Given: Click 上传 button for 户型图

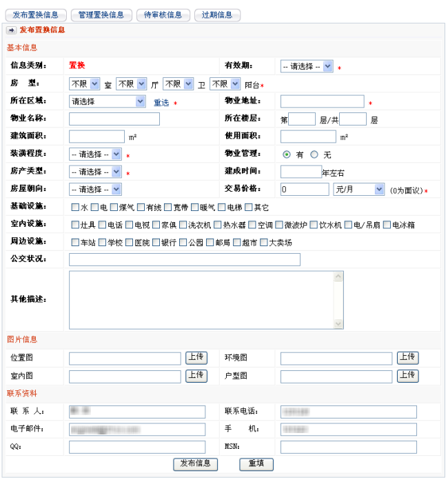Looking at the screenshot, I should [407, 375].
